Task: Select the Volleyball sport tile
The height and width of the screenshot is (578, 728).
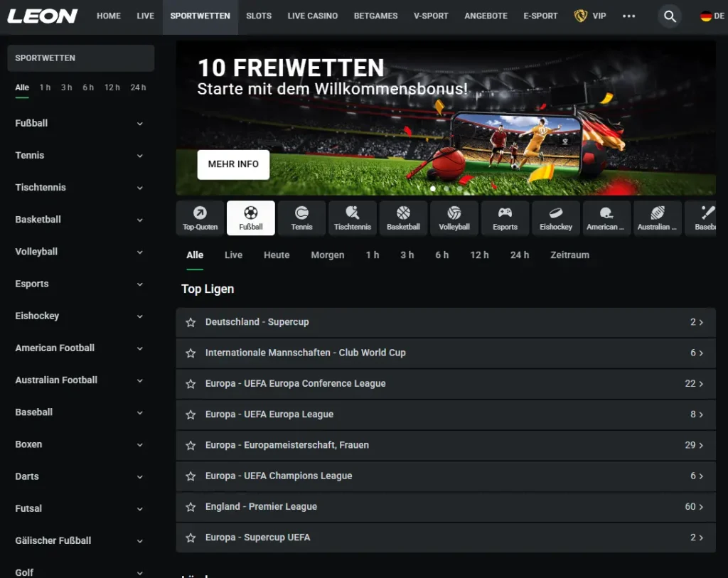Action: tap(454, 218)
